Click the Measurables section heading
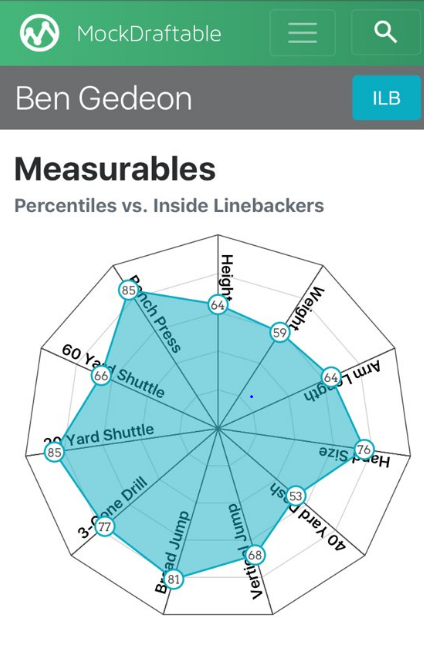The height and width of the screenshot is (645, 424). pos(115,169)
